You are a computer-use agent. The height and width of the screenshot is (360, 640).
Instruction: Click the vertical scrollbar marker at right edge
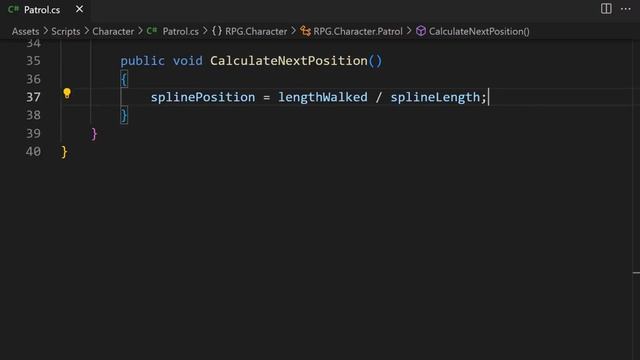[636, 273]
